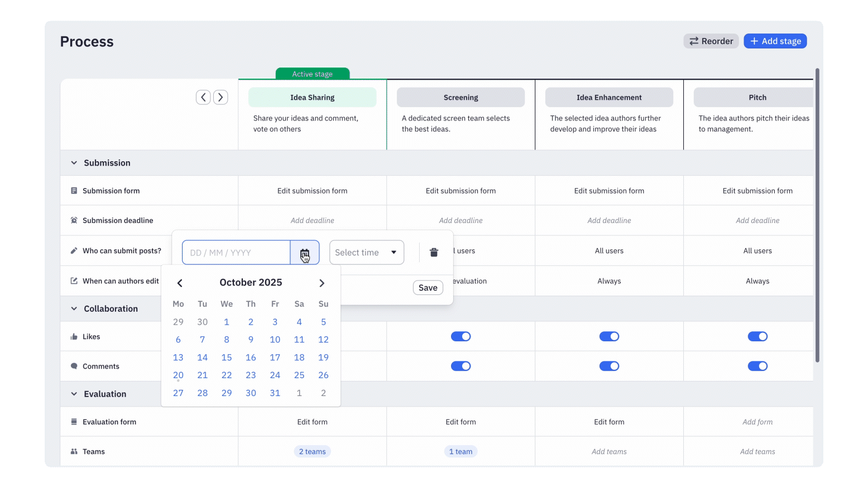868x488 pixels.
Task: Click the trash icon to delete deadline
Action: point(434,253)
